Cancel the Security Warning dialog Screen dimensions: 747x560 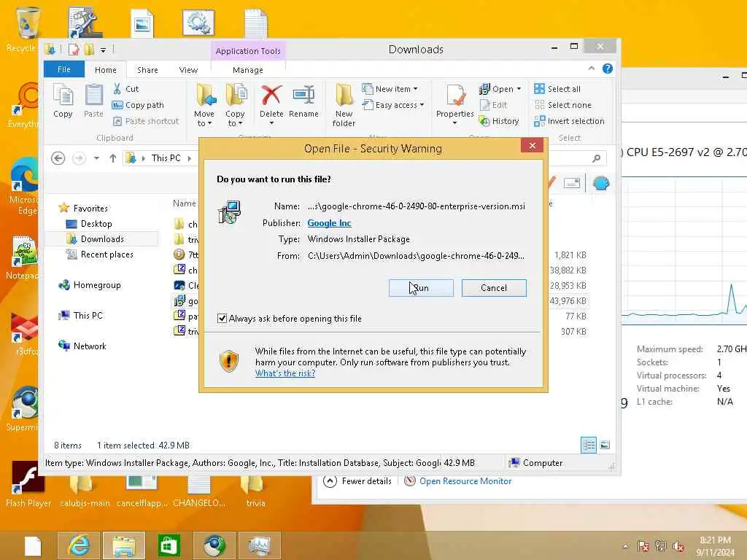pos(494,287)
